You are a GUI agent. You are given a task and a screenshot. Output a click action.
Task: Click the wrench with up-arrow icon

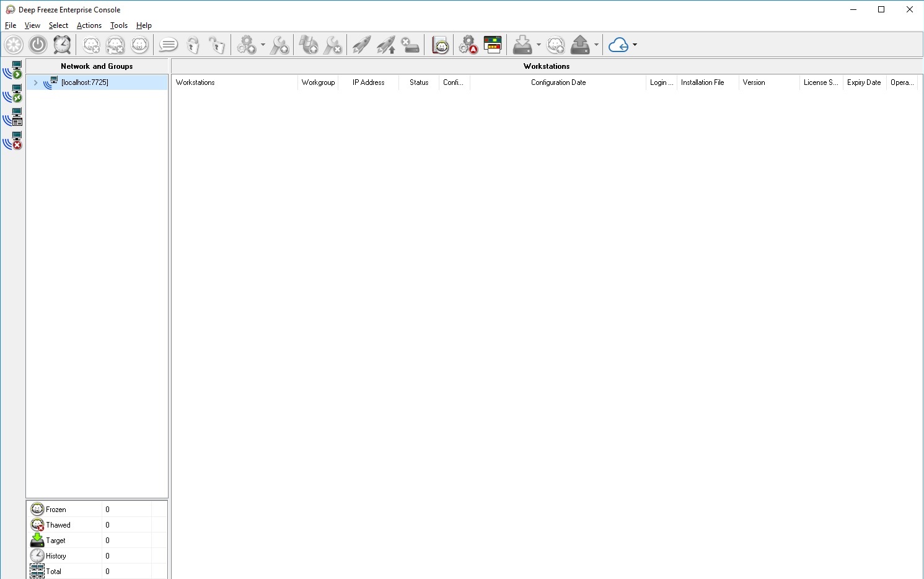pyautogui.click(x=279, y=45)
